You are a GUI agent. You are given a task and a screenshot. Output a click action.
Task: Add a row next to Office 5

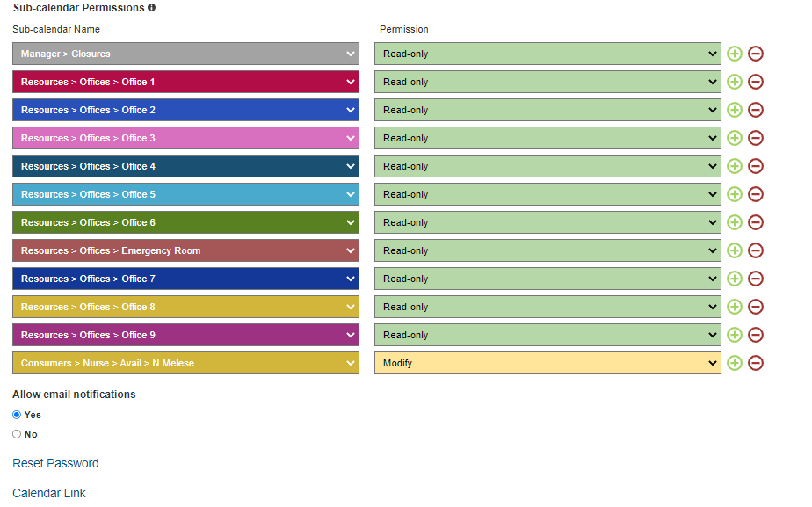click(735, 194)
